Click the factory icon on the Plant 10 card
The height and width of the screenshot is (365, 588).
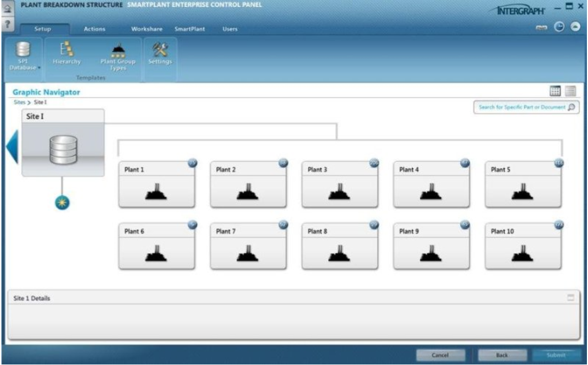click(x=522, y=254)
